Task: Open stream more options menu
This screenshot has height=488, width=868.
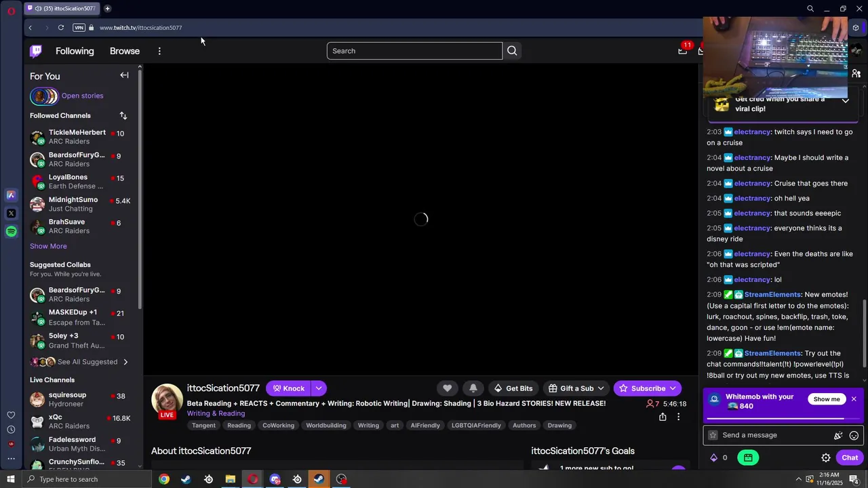Action: click(x=678, y=417)
